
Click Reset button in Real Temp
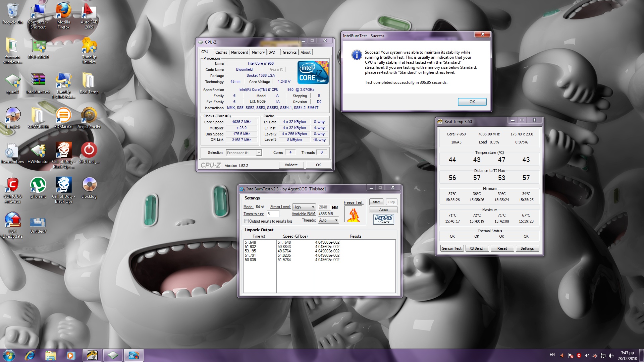point(502,248)
